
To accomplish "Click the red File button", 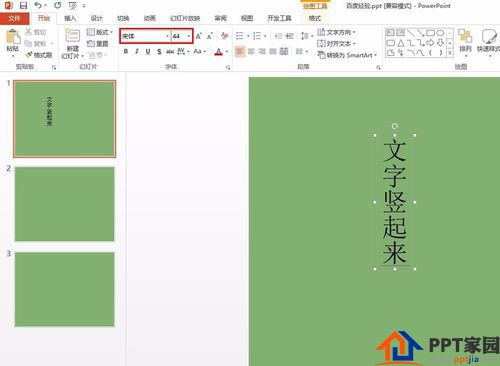I will coord(14,18).
